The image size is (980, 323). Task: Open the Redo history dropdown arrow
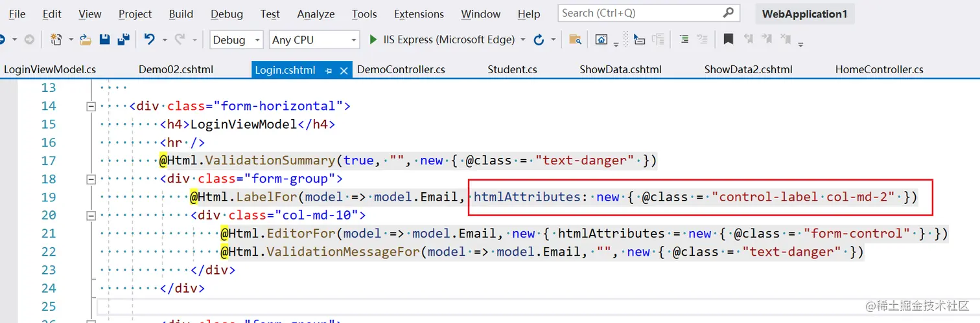click(x=194, y=40)
